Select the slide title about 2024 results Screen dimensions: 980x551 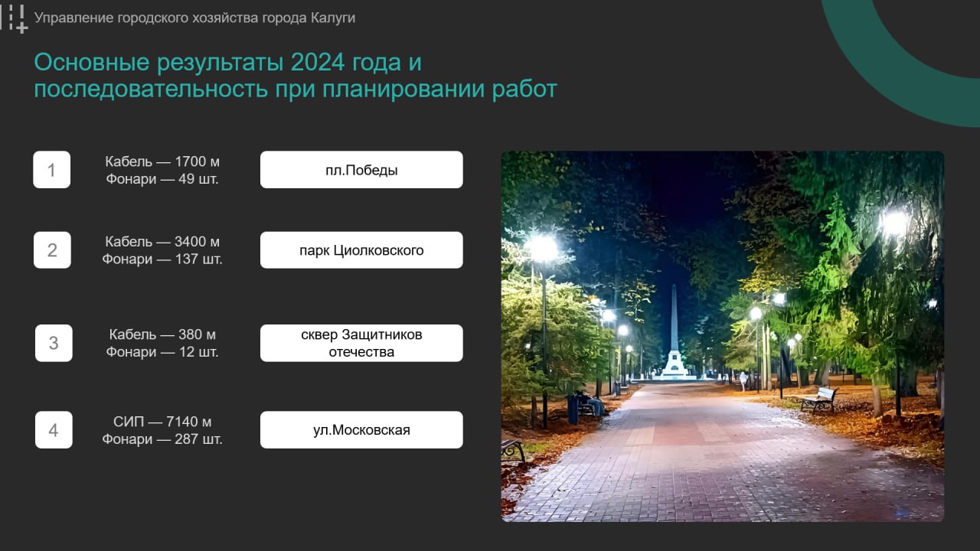tap(295, 76)
